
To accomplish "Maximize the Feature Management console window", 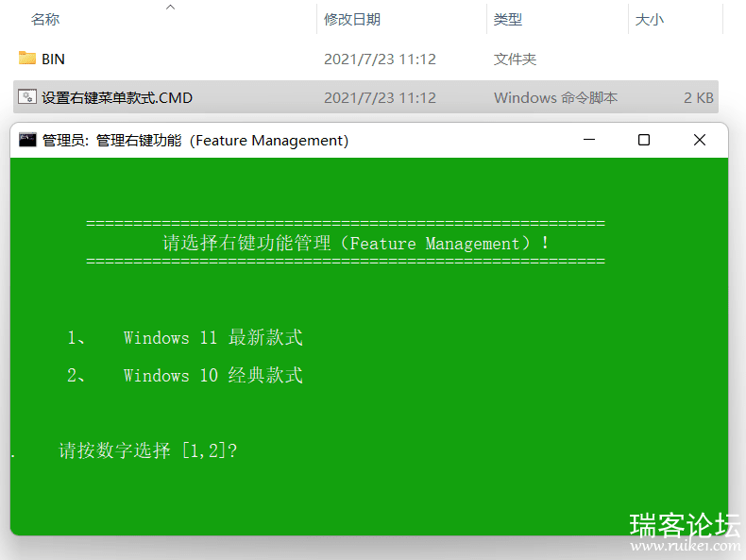I will (x=644, y=140).
